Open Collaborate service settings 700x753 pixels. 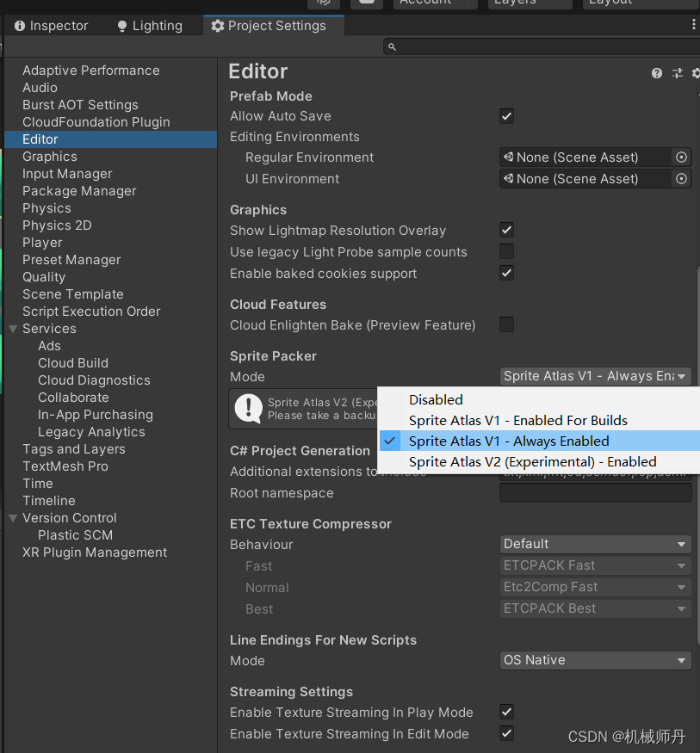[x=73, y=398]
